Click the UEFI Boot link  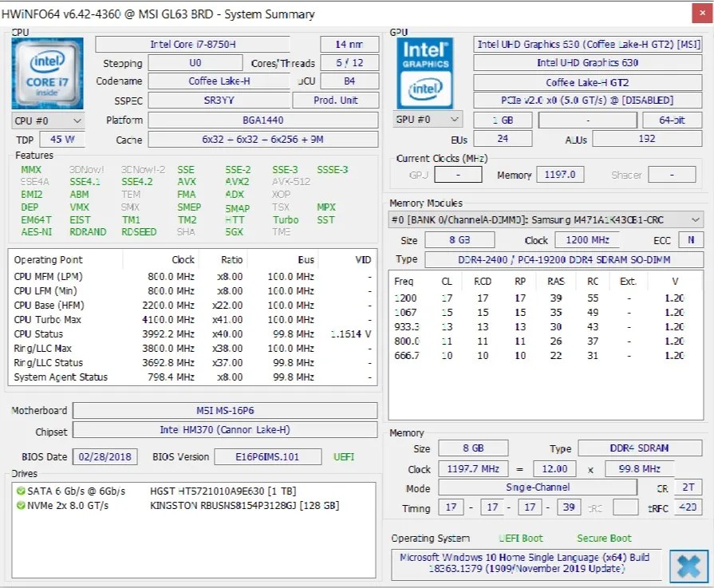pos(519,538)
